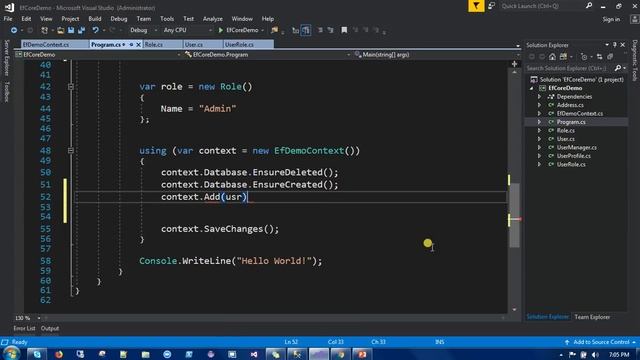Open the Diagnostic Tools side tab
640x360 pixels.
tap(635, 60)
